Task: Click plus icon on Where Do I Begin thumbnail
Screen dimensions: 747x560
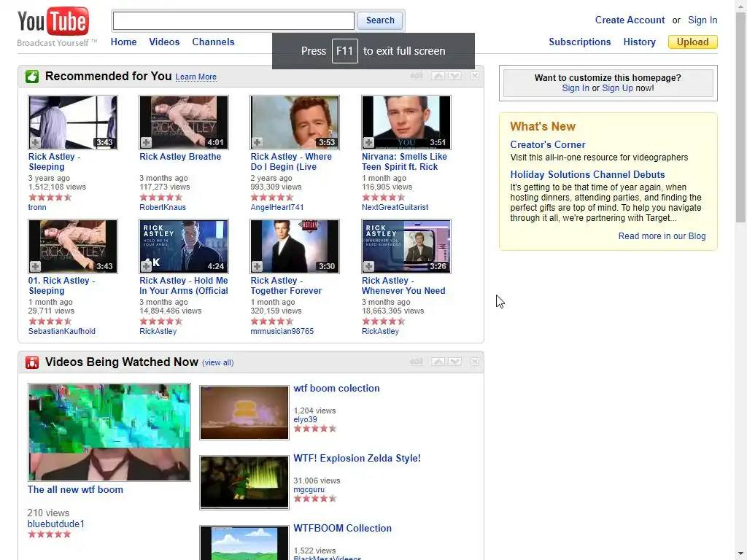Action: click(x=258, y=142)
